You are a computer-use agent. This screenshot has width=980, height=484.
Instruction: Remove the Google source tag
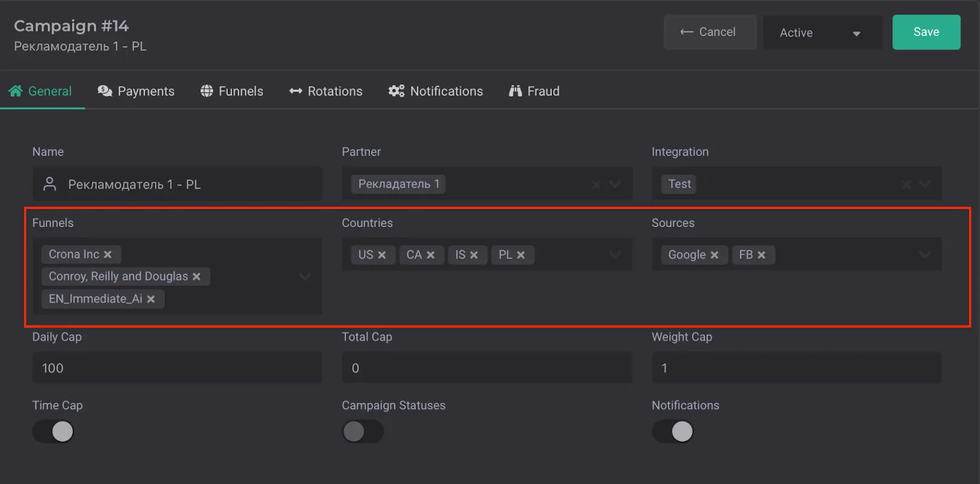coord(714,255)
